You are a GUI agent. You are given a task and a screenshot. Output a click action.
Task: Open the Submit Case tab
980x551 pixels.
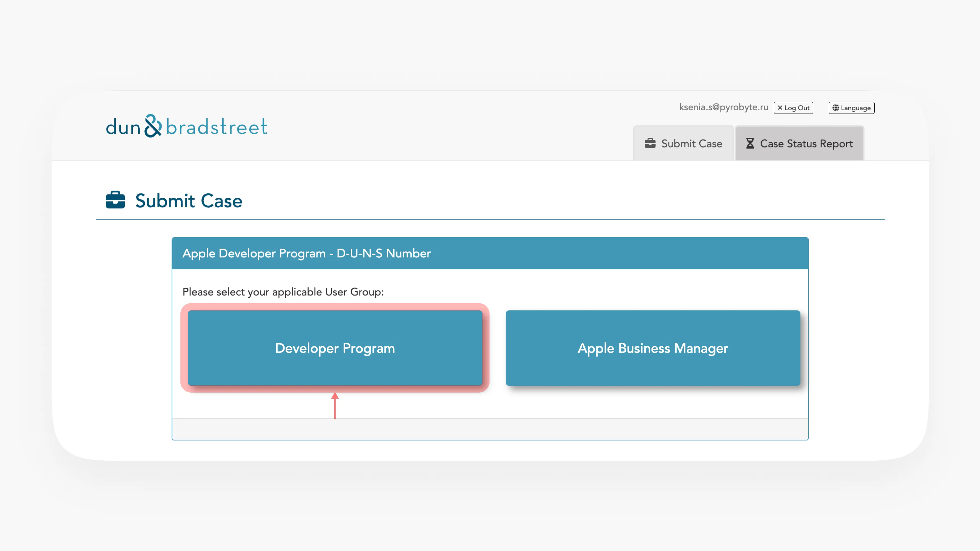683,143
